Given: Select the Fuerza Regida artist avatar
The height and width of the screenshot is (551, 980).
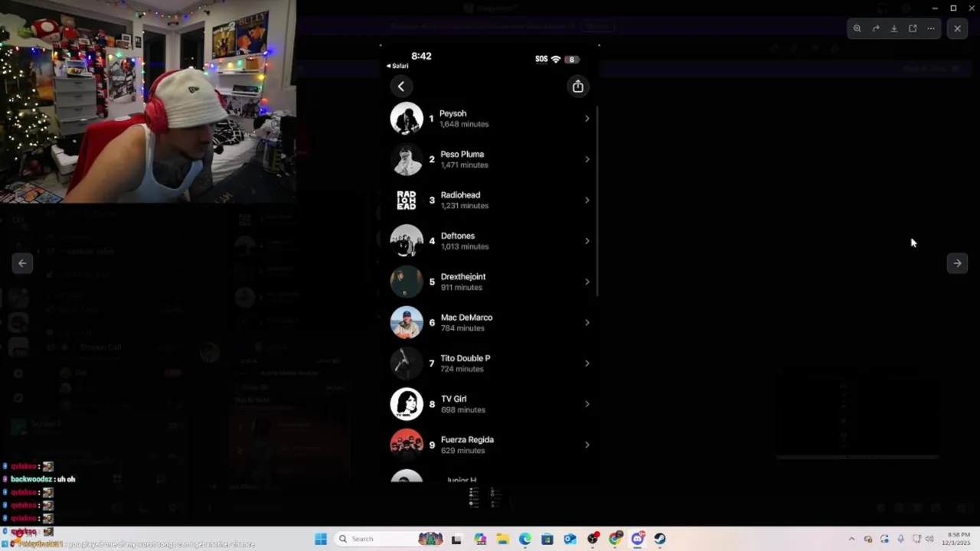Looking at the screenshot, I should [407, 445].
